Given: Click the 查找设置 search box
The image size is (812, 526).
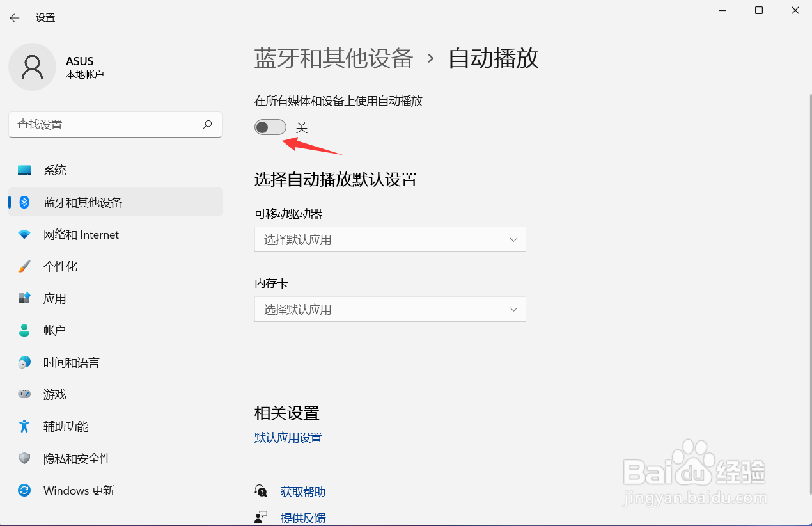Looking at the screenshot, I should coord(115,124).
